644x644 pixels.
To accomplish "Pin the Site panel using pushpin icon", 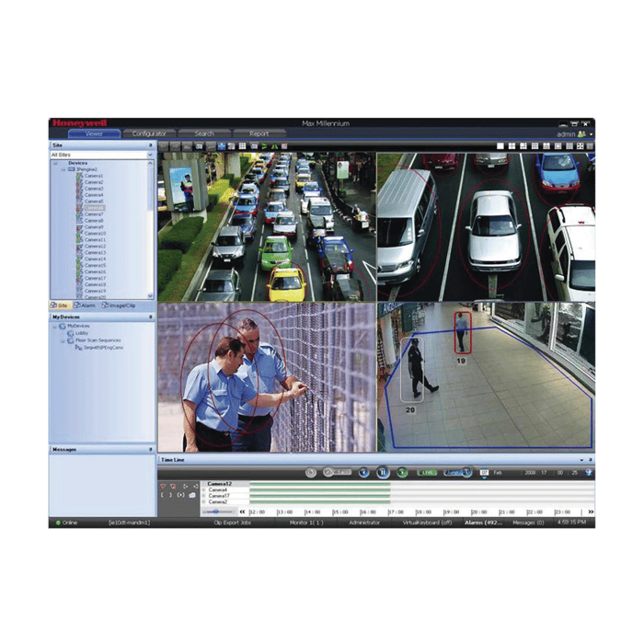I will point(150,145).
